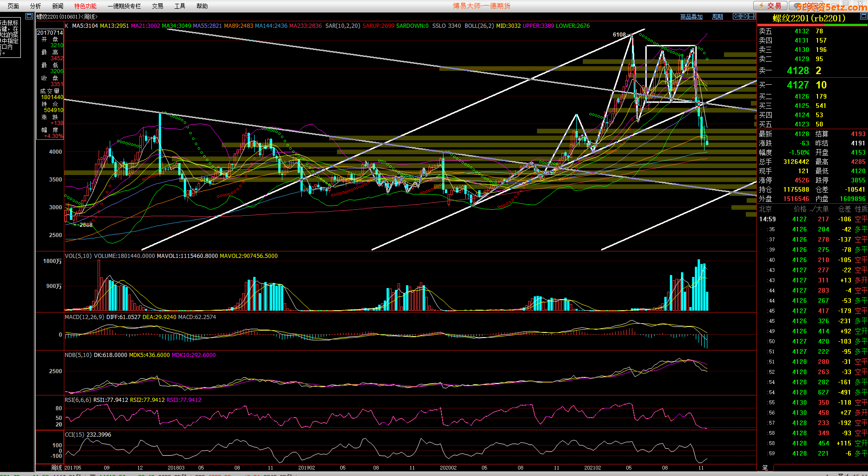
Task: Open the 页面 menu
Action: [x=13, y=6]
